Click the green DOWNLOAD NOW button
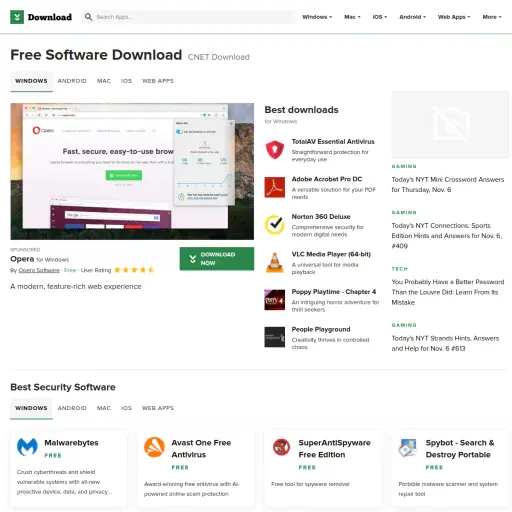Image resolution: width=512 pixels, height=512 pixels. (x=217, y=259)
